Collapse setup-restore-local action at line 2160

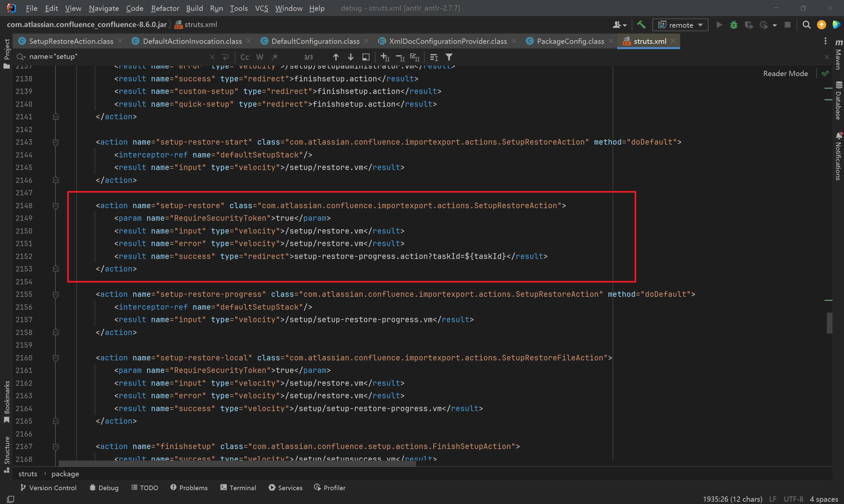pos(56,358)
